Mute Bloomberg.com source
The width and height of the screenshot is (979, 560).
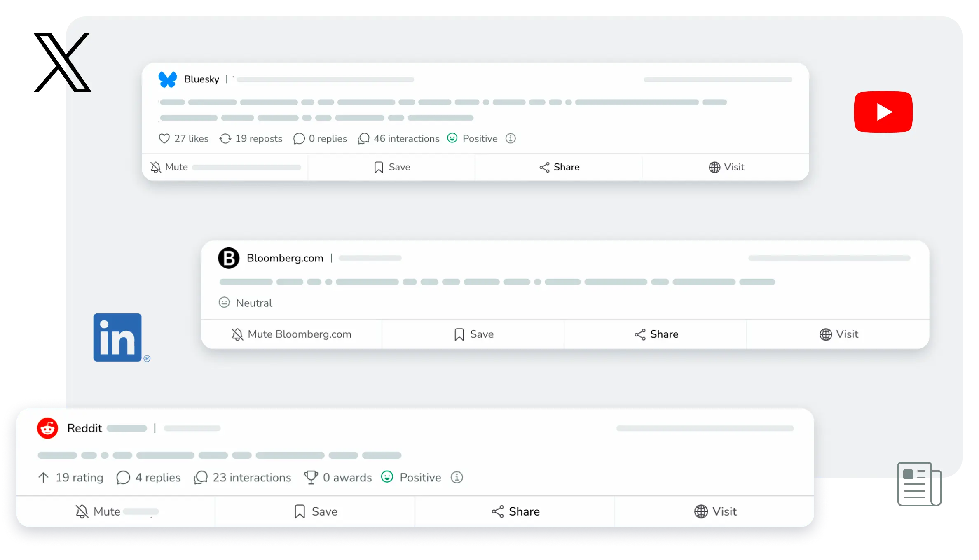coord(291,334)
